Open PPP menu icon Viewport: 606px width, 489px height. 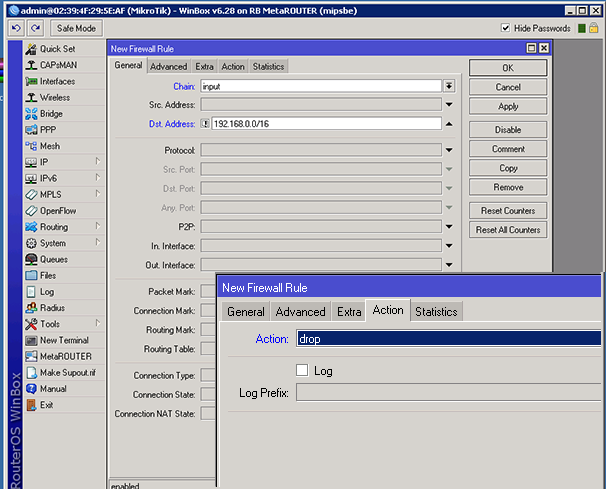[31, 130]
